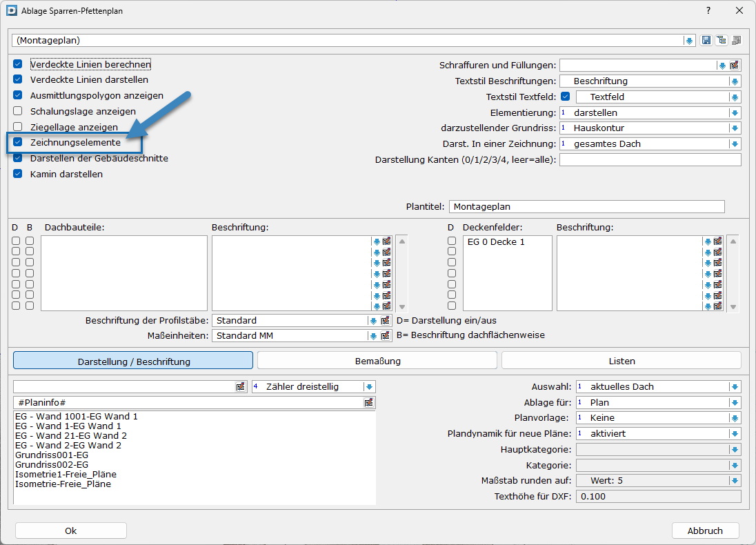Viewport: 756px width, 545px height.
Task: Click edit icon next to #Planinfo# field
Action: click(369, 403)
